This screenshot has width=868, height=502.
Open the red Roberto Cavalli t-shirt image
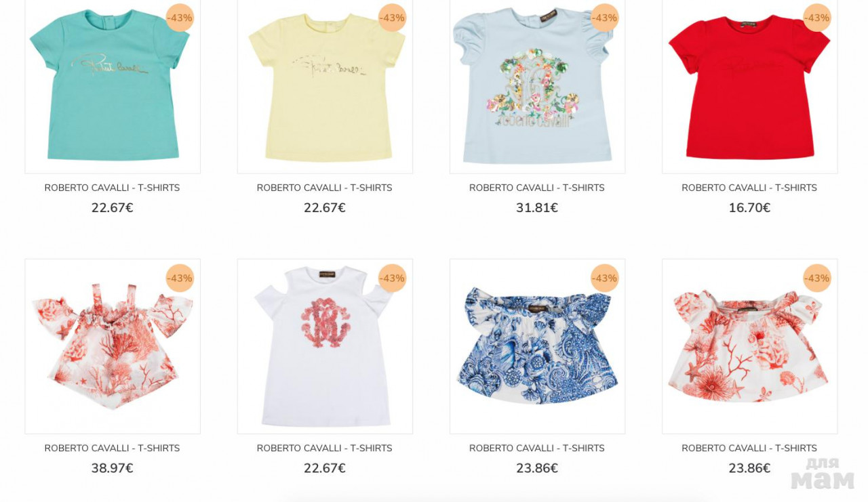click(x=749, y=86)
